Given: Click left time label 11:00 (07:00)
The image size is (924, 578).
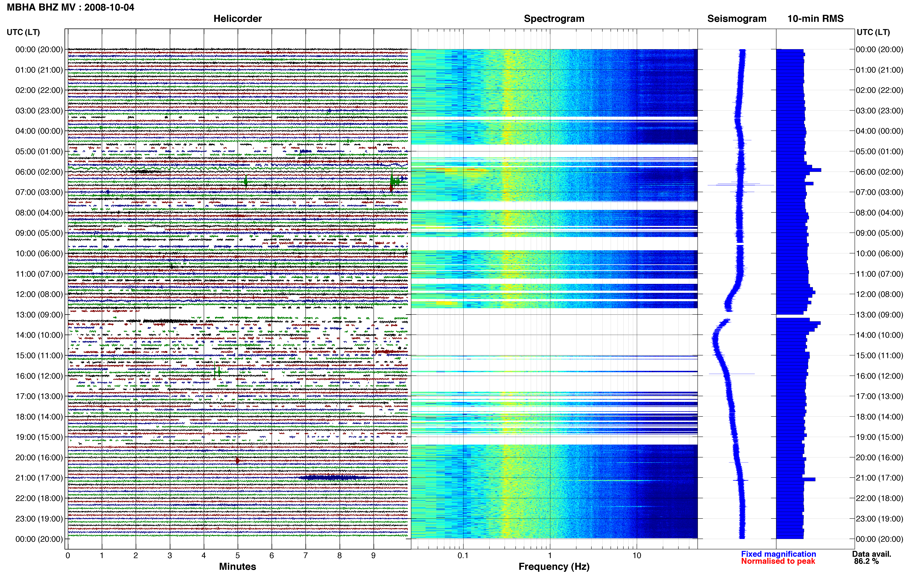Looking at the screenshot, I should coord(39,274).
